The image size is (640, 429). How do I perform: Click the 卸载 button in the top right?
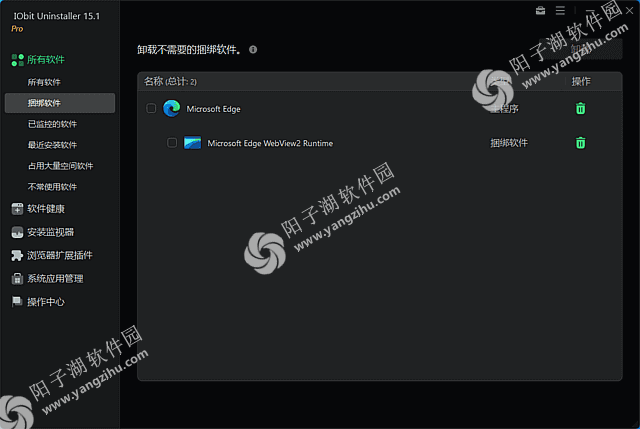pos(580,49)
